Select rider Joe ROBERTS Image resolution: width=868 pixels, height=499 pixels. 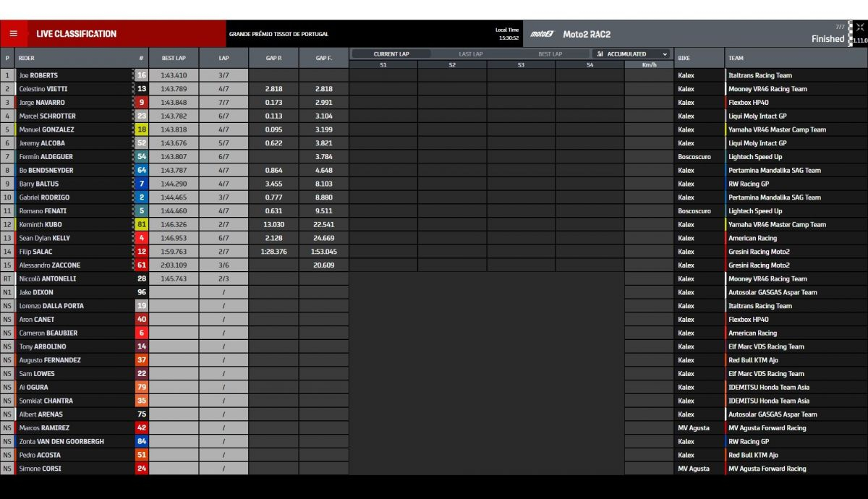click(38, 75)
